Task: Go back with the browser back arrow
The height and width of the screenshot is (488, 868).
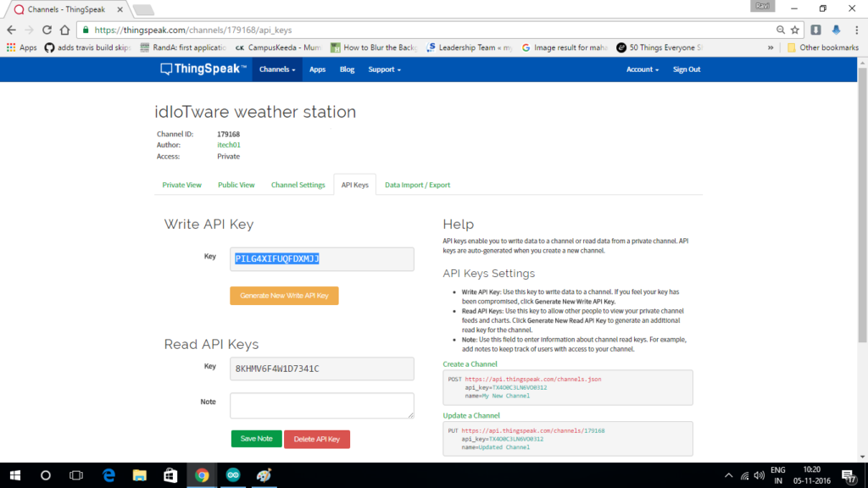Action: 12,30
